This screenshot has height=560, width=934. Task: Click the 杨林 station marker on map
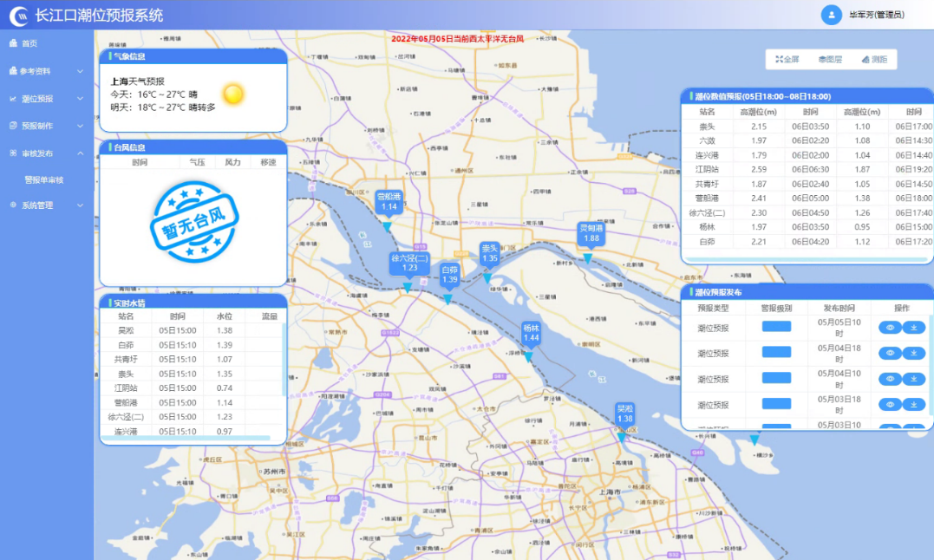pyautogui.click(x=531, y=335)
